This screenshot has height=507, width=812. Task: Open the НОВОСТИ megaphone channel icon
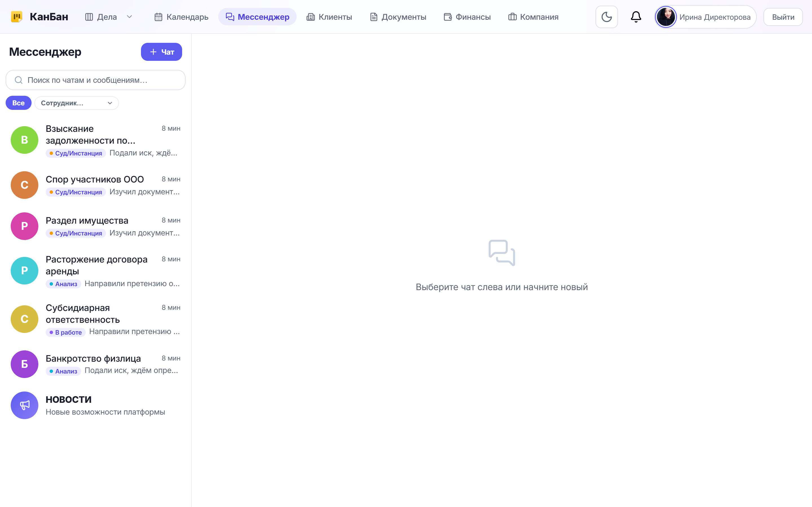click(25, 405)
